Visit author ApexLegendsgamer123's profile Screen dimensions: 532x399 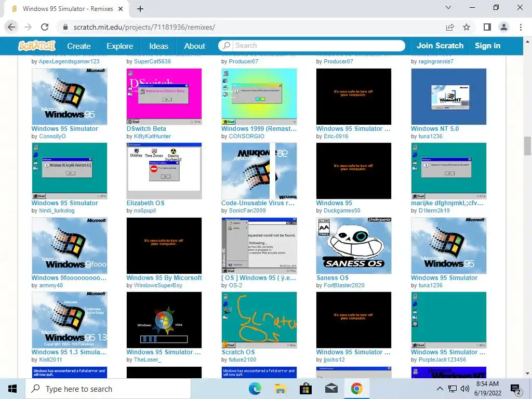[x=69, y=61]
